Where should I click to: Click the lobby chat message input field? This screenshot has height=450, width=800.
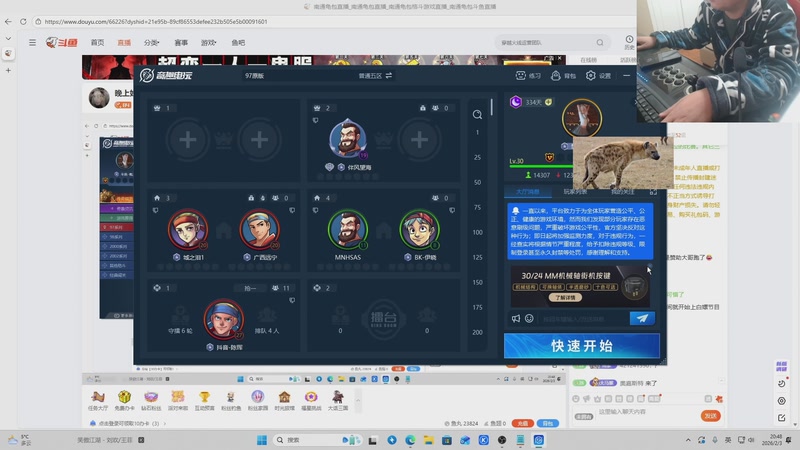click(x=583, y=318)
